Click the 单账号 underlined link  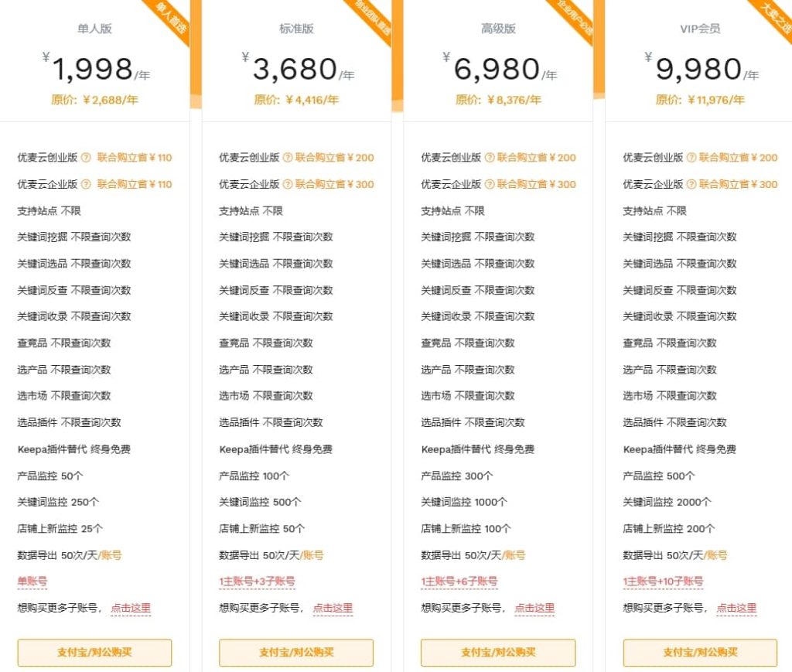32,582
